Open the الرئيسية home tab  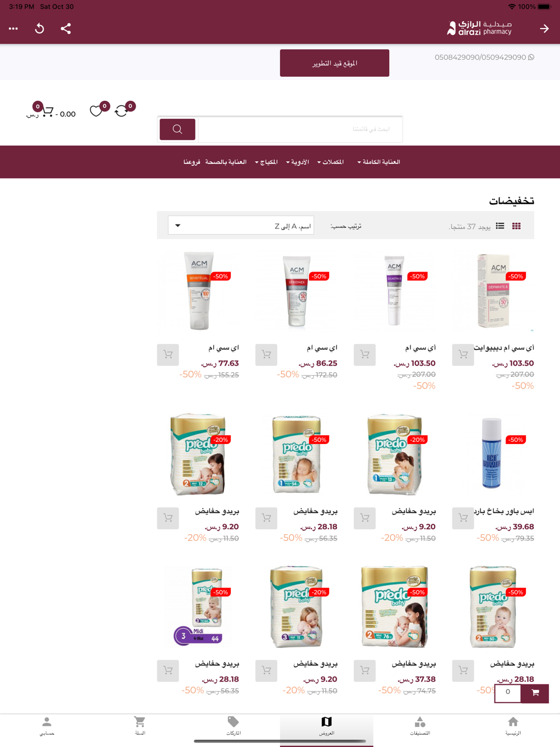click(513, 726)
